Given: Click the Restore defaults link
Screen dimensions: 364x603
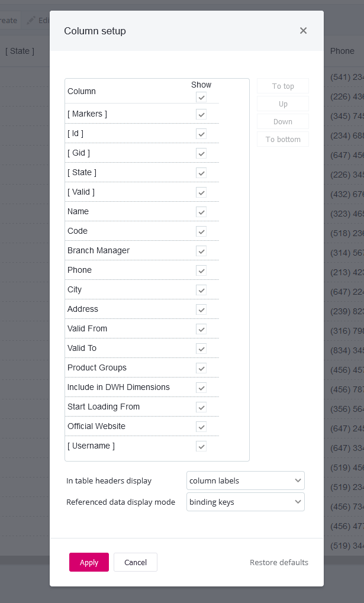Looking at the screenshot, I should pyautogui.click(x=279, y=562).
